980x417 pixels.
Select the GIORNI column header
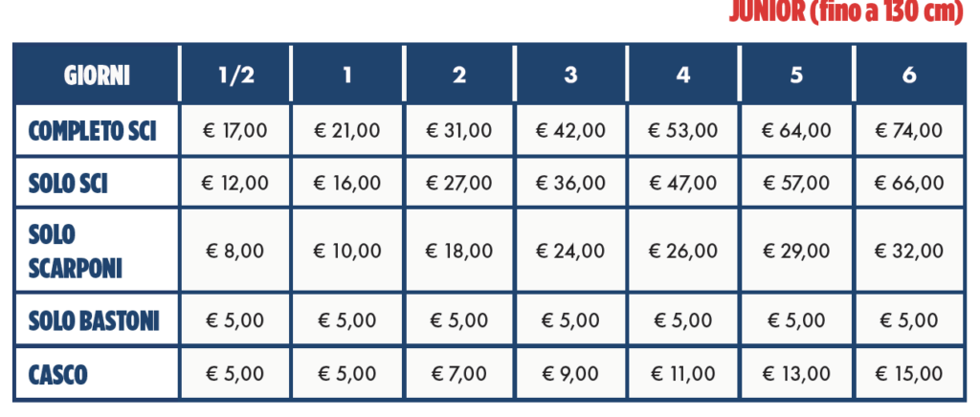[x=97, y=75]
